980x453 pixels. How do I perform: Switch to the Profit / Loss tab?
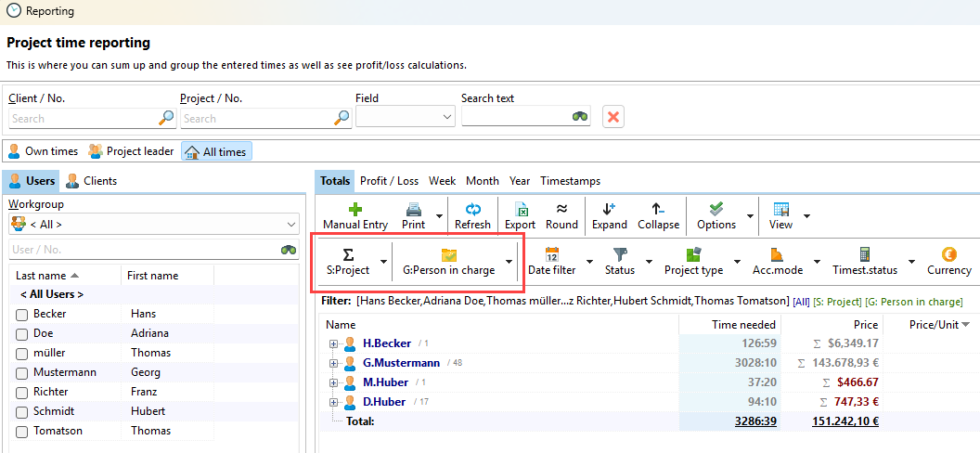click(389, 181)
